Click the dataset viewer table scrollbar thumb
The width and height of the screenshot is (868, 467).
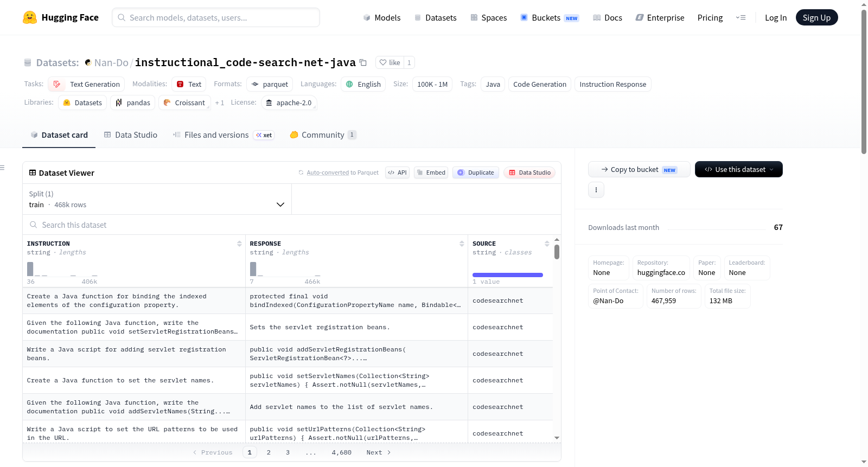point(557,252)
